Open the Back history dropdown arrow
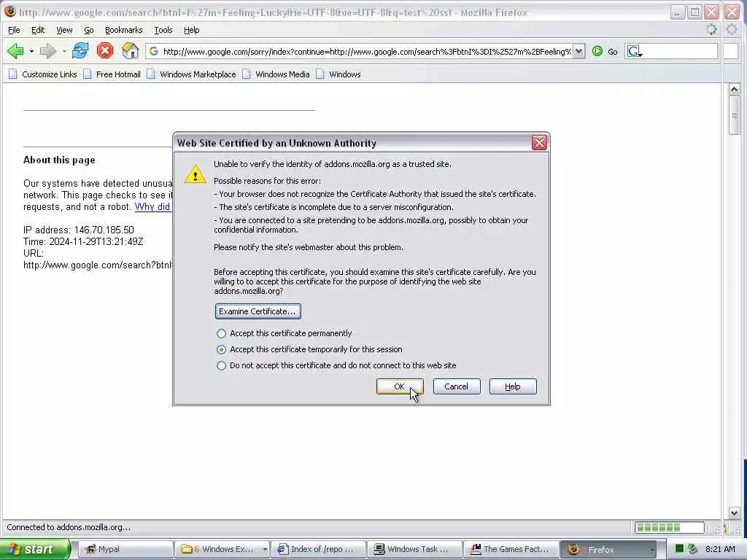Image resolution: width=747 pixels, height=560 pixels. pyautogui.click(x=31, y=51)
